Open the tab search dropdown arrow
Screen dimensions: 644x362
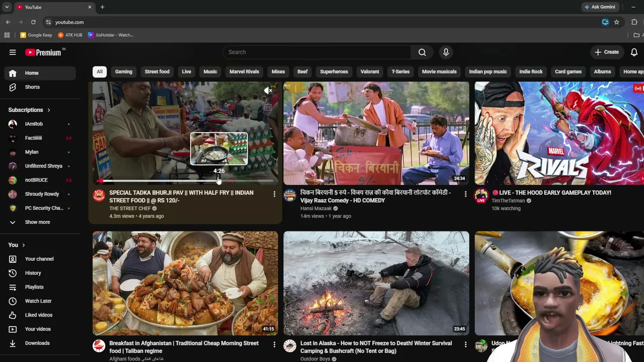tap(7, 7)
